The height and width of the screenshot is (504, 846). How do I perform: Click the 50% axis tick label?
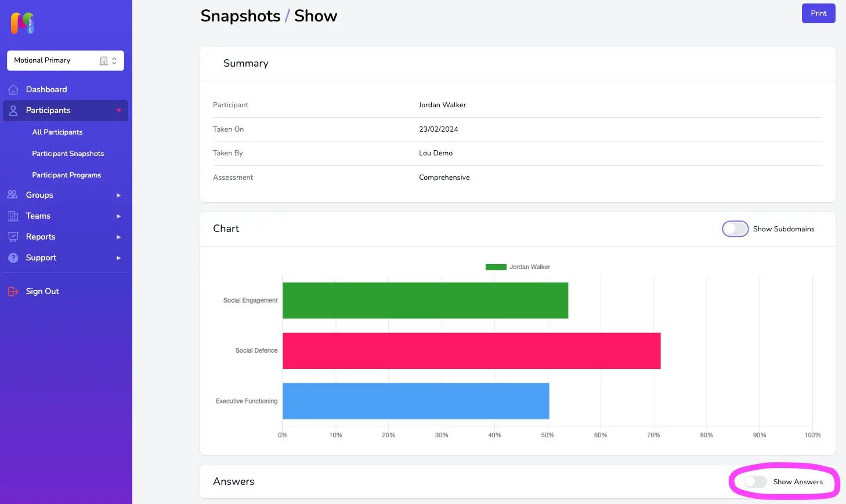pos(548,435)
